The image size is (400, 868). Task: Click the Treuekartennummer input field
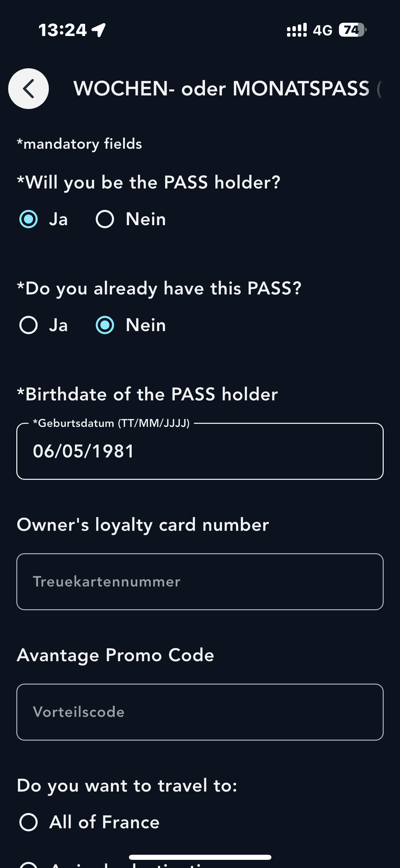200,582
